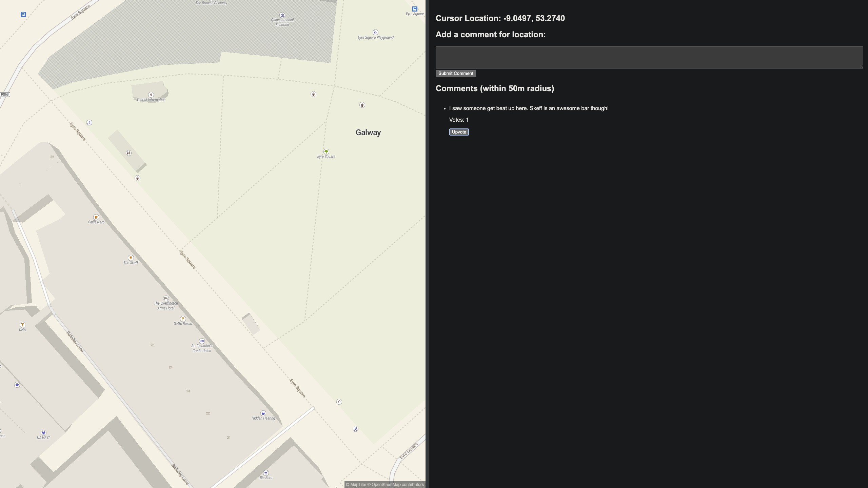Click the Quincentennial Fountain icon
868x488 pixels.
pos(282,15)
